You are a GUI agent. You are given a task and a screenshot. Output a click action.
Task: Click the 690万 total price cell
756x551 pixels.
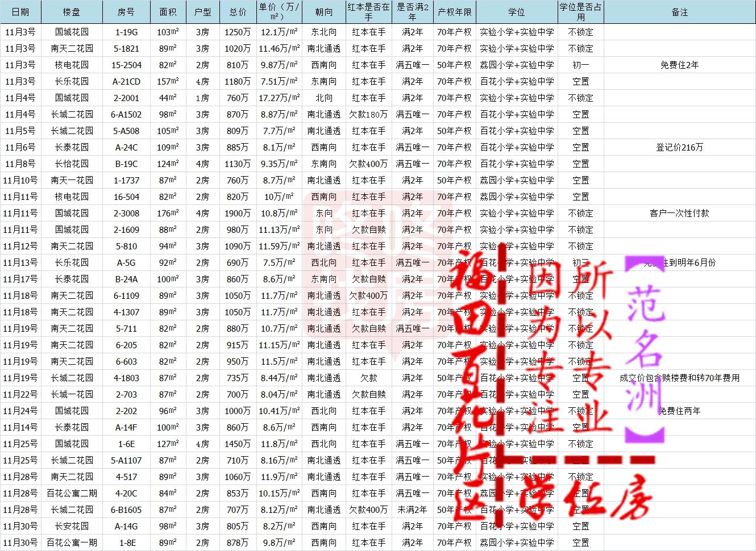pos(238,263)
